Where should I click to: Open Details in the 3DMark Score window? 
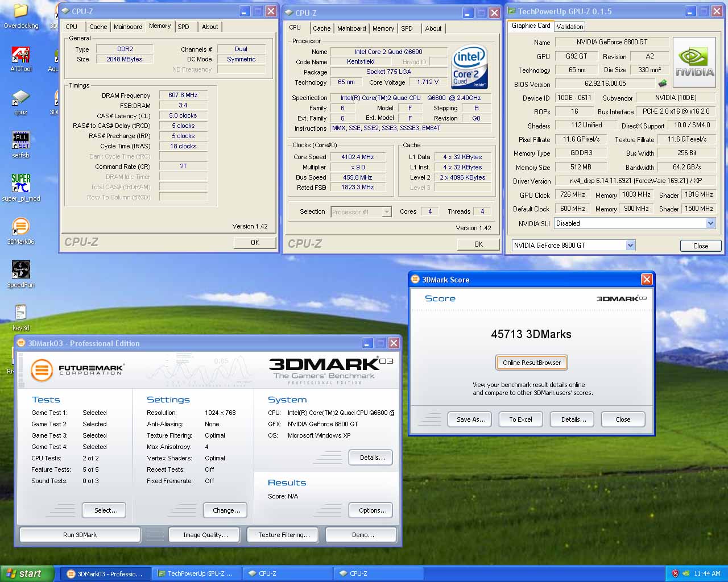coord(573,419)
